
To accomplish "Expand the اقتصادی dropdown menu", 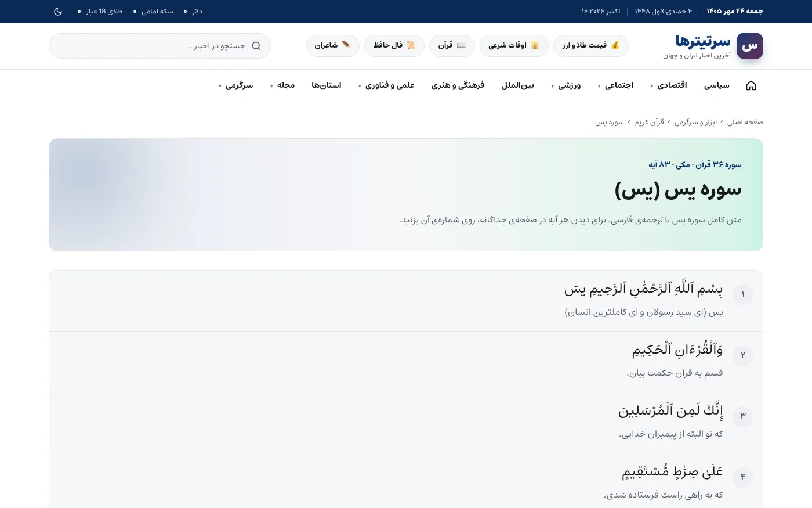I will tap(669, 85).
